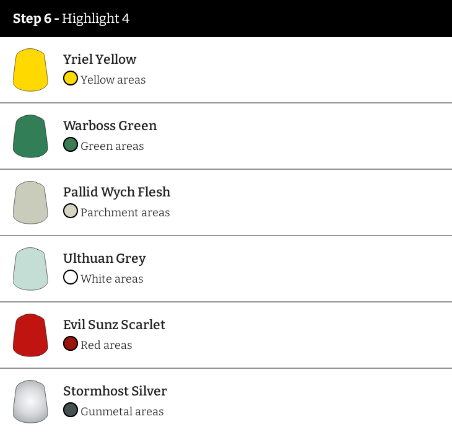Select the Stormhost Silver paint pot icon
The width and height of the screenshot is (452, 432).
(30, 401)
